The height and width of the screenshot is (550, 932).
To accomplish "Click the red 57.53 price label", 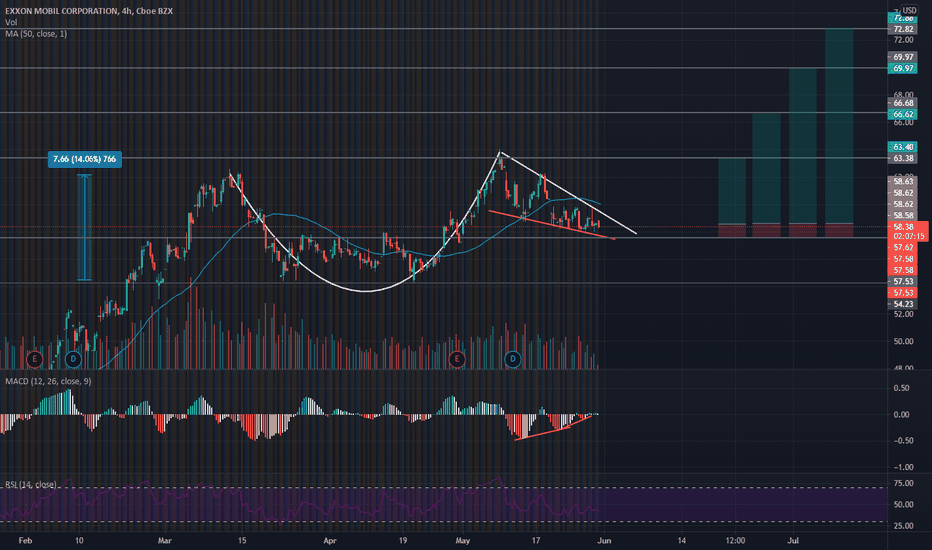I will tap(903, 293).
